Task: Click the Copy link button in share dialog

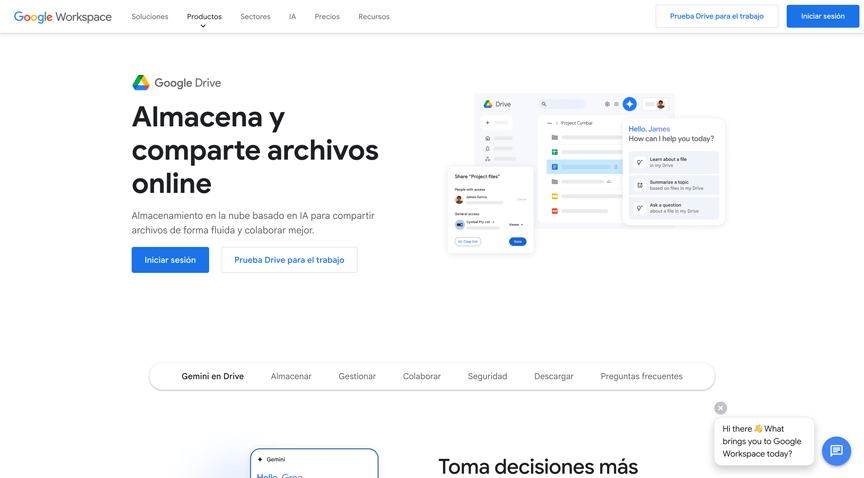Action: 468,241
